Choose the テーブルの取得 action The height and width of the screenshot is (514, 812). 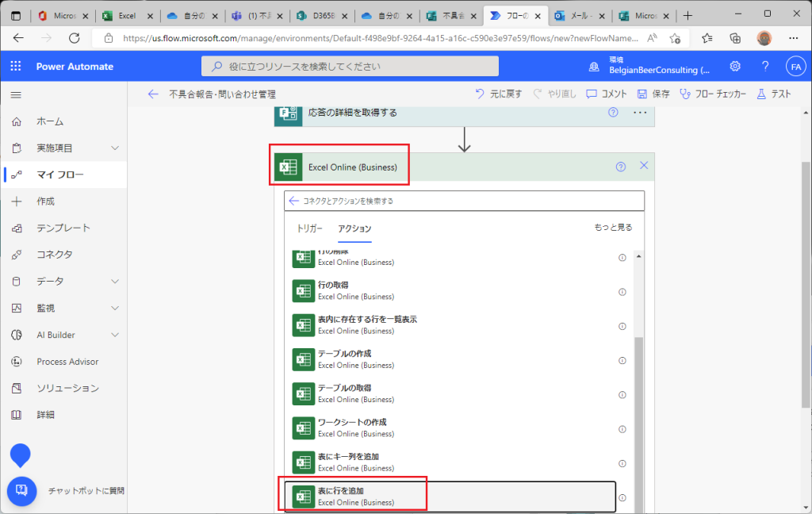pos(450,393)
